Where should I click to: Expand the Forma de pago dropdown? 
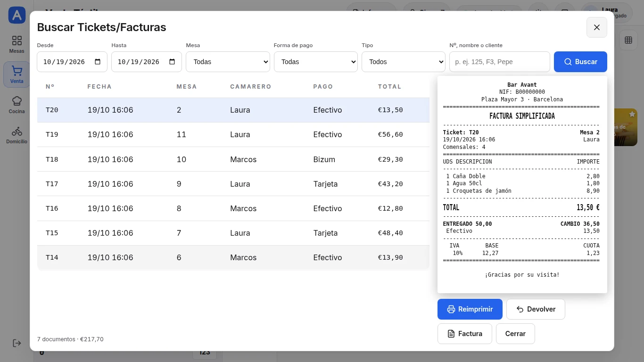(x=315, y=62)
